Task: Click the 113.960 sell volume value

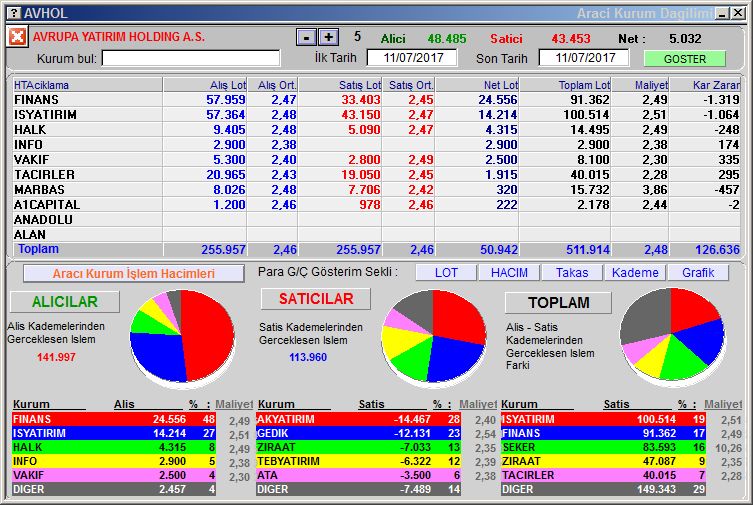Action: tap(308, 357)
